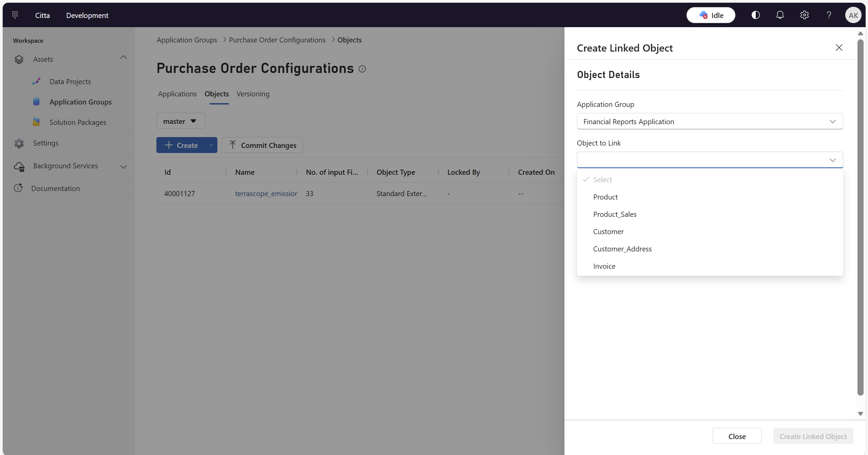
Task: Open the AK user avatar menu
Action: tap(853, 15)
